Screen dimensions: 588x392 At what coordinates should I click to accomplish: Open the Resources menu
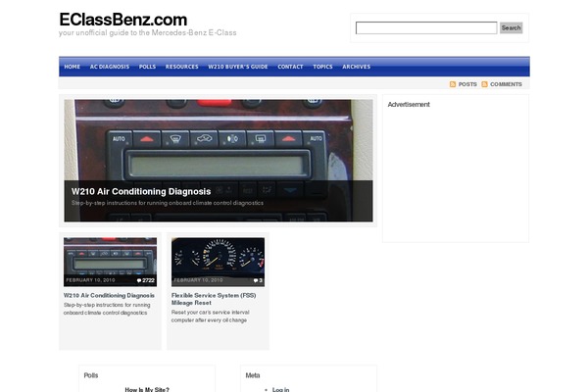pyautogui.click(x=181, y=67)
